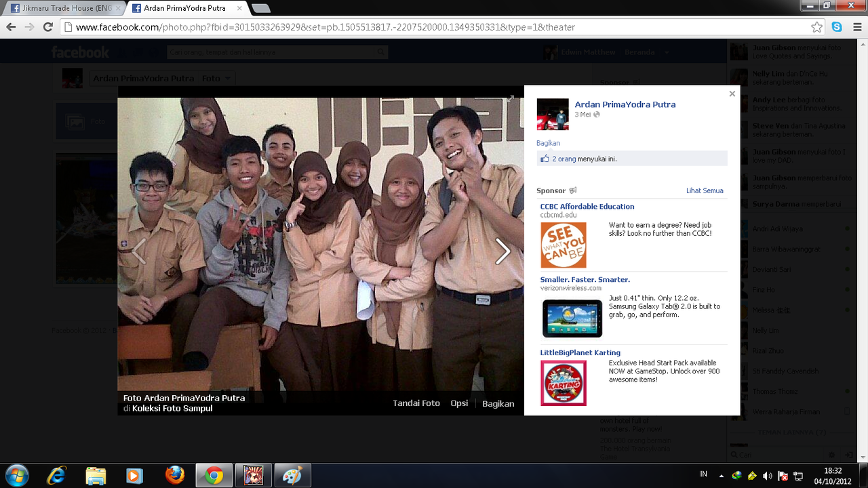Image resolution: width=868 pixels, height=488 pixels.
Task: Click the CCBC See What You Can Be ad image
Action: pyautogui.click(x=563, y=245)
